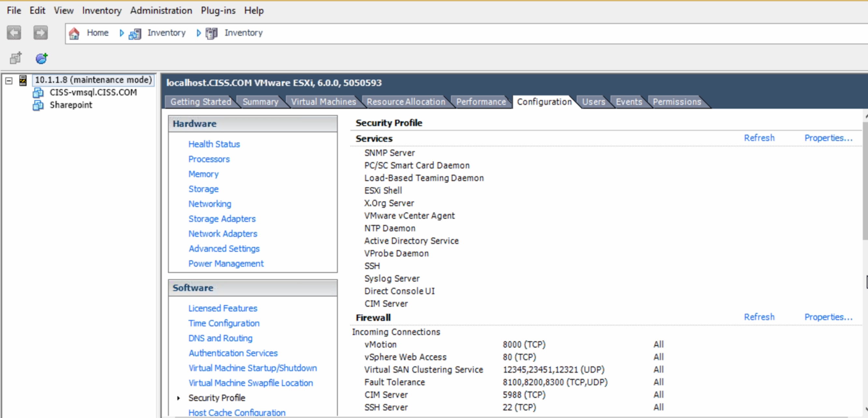Viewport: 868px width, 418px height.
Task: Switch to the Performance tab
Action: (x=481, y=102)
